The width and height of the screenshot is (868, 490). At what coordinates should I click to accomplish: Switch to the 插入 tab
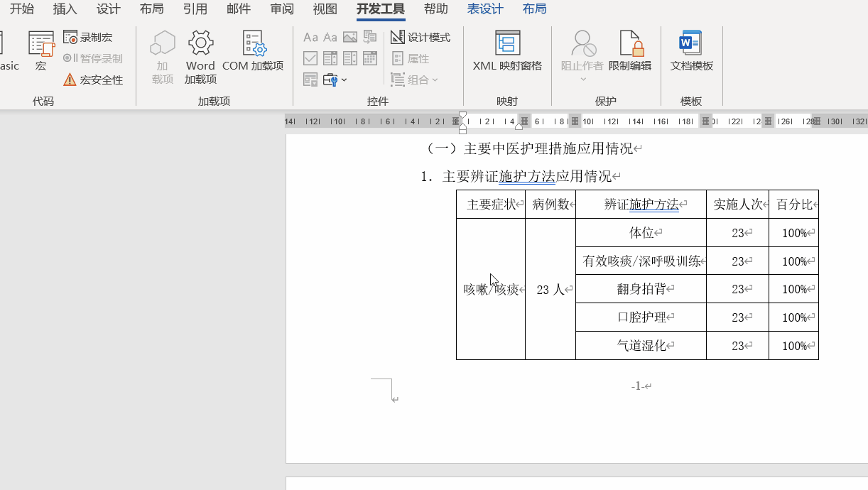click(x=65, y=9)
